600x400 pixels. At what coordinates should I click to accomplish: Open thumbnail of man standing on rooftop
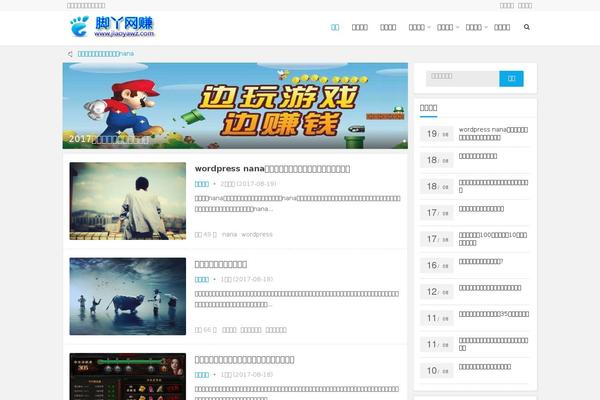(128, 201)
